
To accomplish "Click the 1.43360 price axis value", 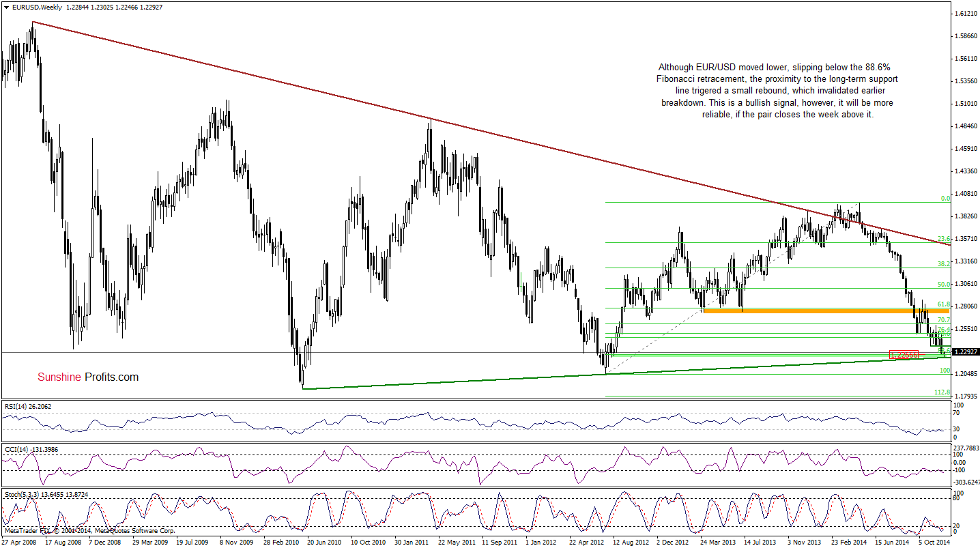I will 965,171.
